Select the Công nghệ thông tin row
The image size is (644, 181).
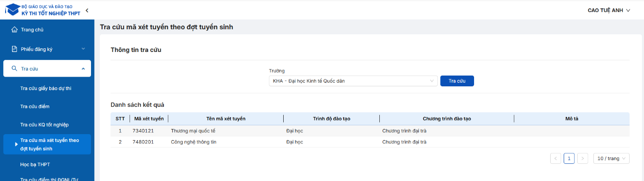click(x=370, y=142)
